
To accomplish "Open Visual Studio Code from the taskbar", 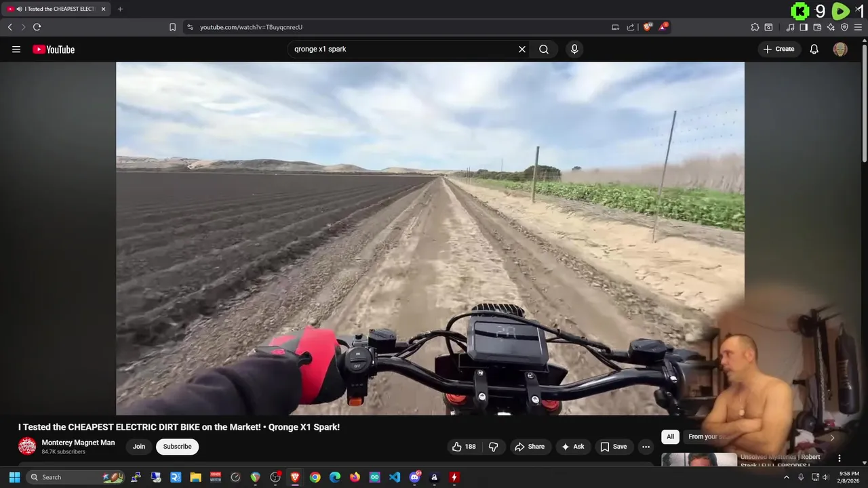I will click(x=395, y=477).
